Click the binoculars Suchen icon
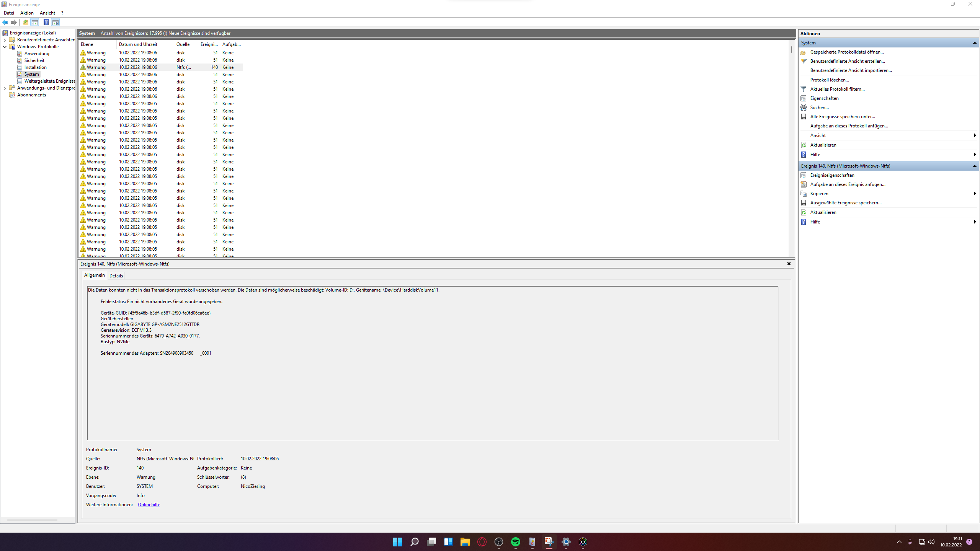Image resolution: width=980 pixels, height=551 pixels. point(804,108)
